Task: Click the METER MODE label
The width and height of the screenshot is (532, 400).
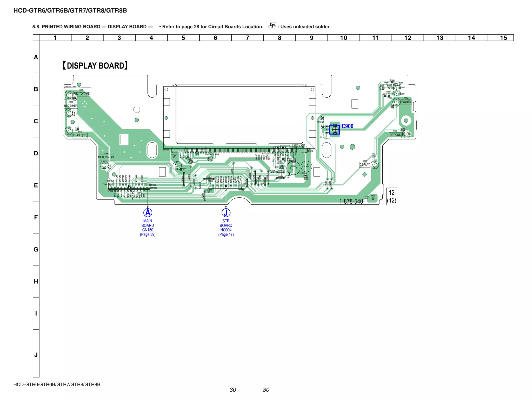Action: tap(106, 157)
